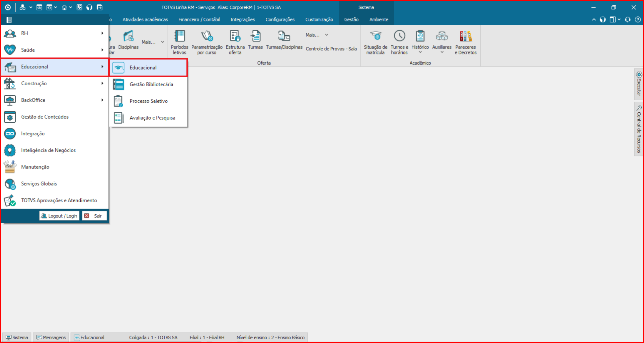
Task: Open the Períodos letivos tool
Action: tap(180, 42)
